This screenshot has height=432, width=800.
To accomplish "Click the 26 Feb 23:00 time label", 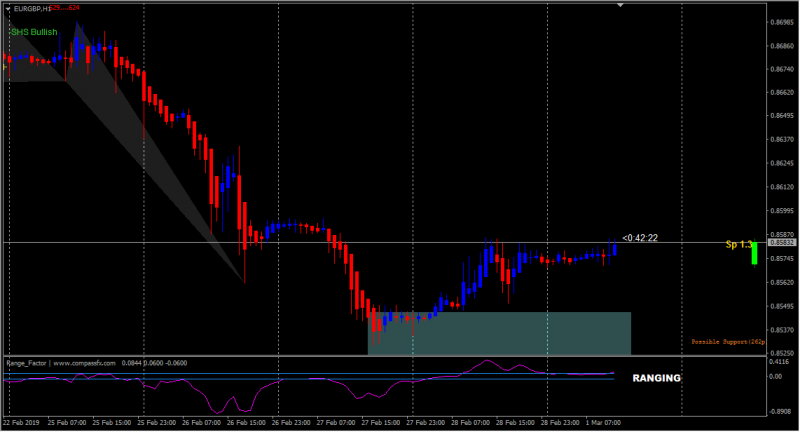I will click(291, 422).
